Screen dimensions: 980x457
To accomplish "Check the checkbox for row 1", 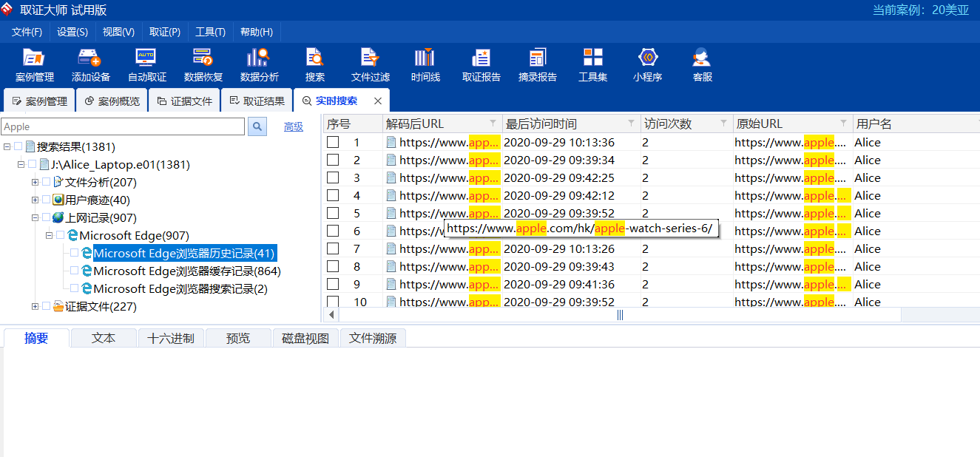I will coord(334,142).
